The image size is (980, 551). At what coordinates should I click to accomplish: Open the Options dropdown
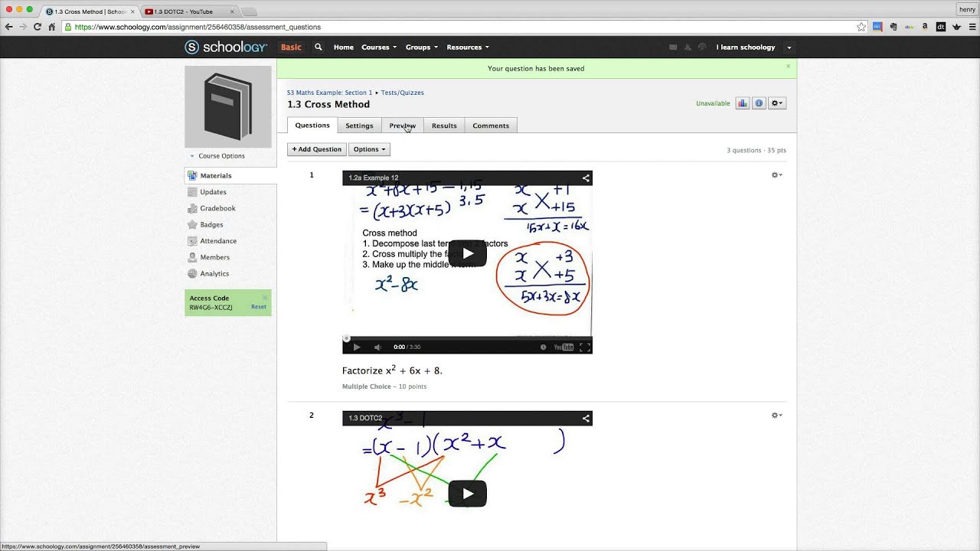click(x=369, y=149)
